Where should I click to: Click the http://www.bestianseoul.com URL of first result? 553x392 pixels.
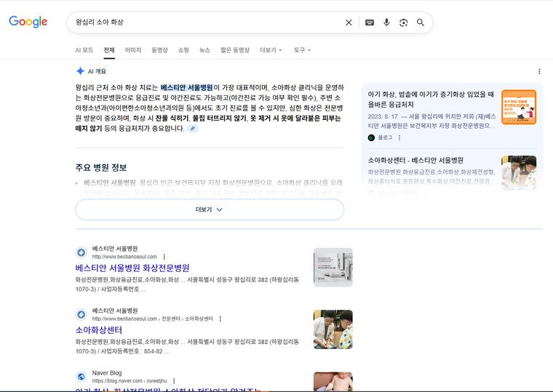coord(124,257)
